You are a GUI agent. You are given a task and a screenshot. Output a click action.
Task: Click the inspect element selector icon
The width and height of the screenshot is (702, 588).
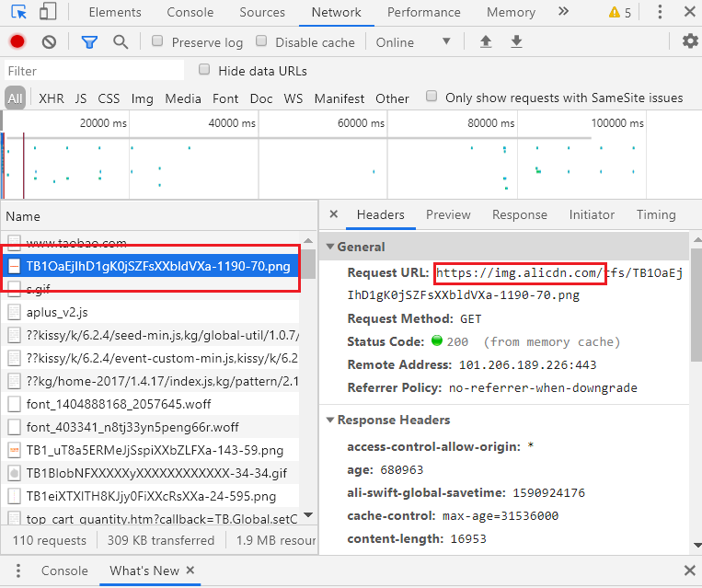coord(19,12)
